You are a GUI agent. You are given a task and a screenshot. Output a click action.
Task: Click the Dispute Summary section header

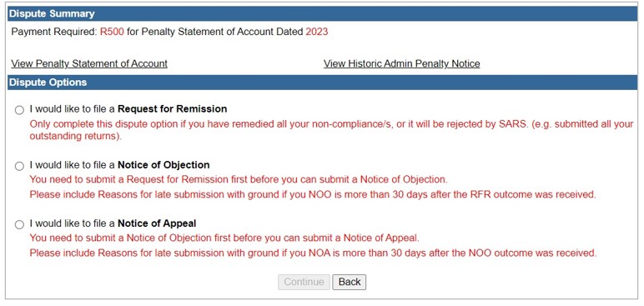pos(322,13)
